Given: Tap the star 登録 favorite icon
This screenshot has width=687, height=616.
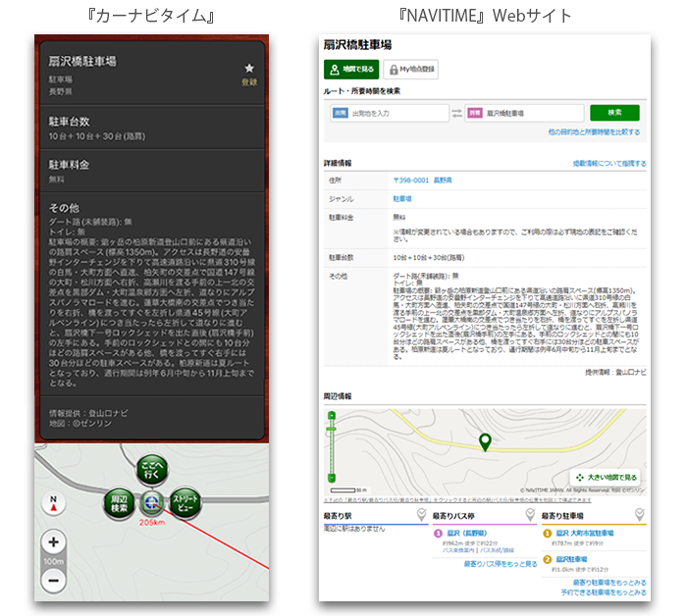Looking at the screenshot, I should point(249,74).
